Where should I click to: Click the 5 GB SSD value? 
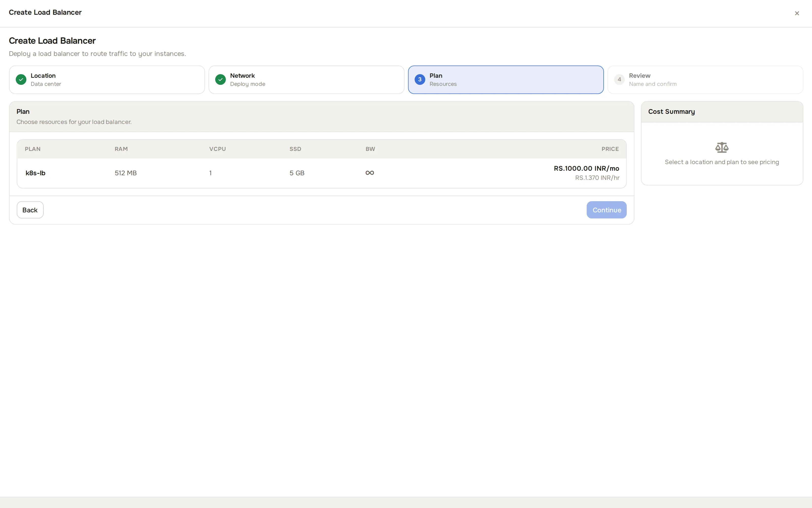(297, 173)
